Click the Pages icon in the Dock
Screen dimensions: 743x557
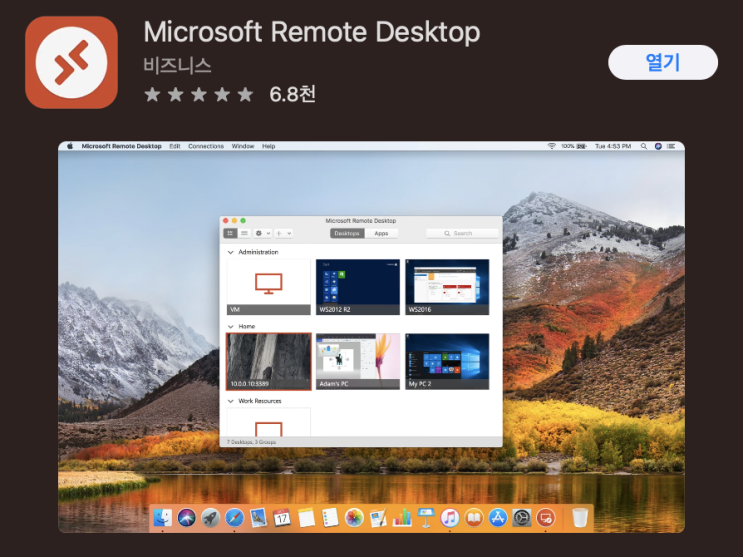tap(378, 518)
